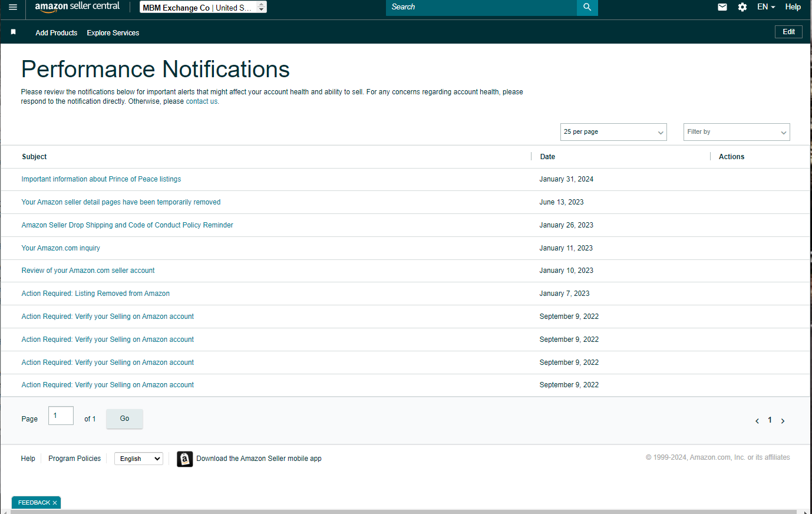Click the Performance Notifications heading
The width and height of the screenshot is (812, 514).
(156, 70)
